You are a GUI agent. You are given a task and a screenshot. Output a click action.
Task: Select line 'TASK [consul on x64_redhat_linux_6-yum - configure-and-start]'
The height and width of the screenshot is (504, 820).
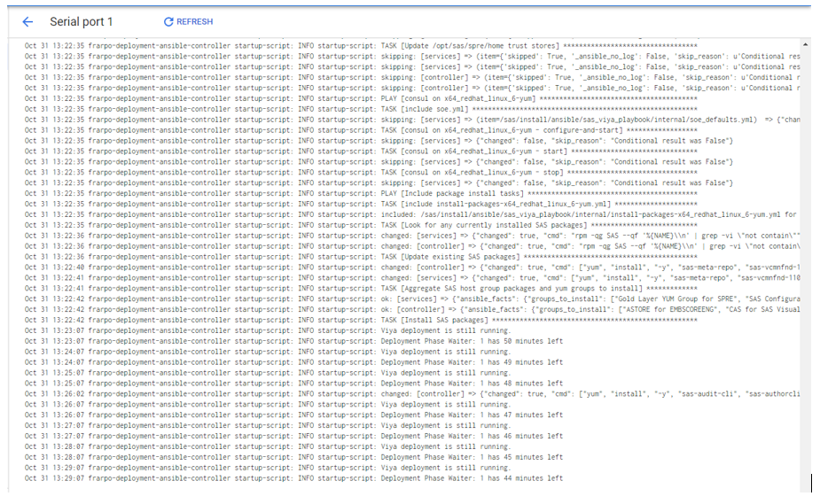pos(361,130)
